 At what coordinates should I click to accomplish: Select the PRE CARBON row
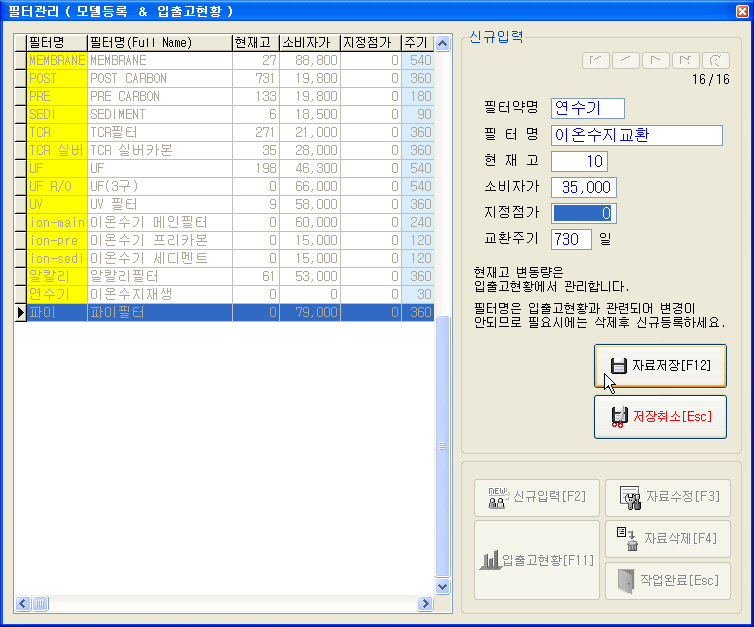coord(225,96)
